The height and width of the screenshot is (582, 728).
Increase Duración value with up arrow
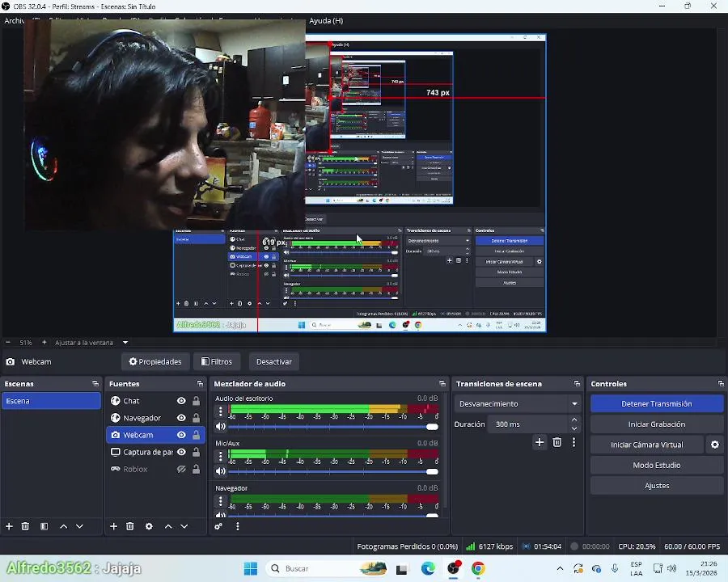574,420
